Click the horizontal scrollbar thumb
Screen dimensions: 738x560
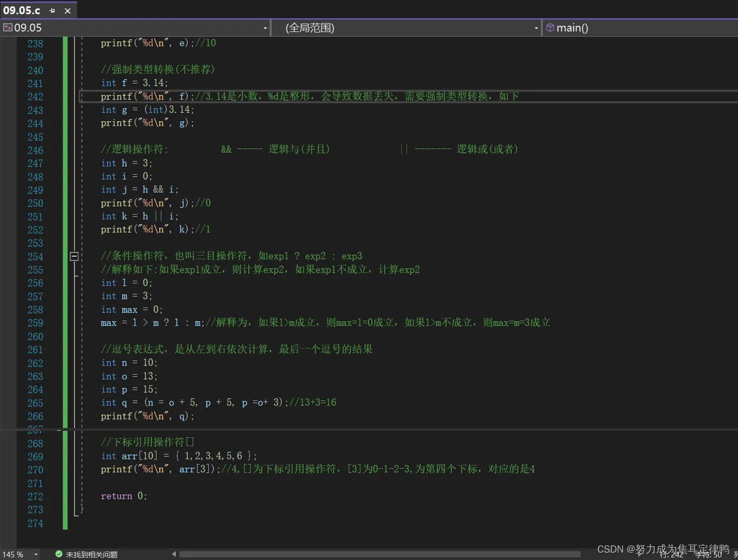click(x=380, y=554)
